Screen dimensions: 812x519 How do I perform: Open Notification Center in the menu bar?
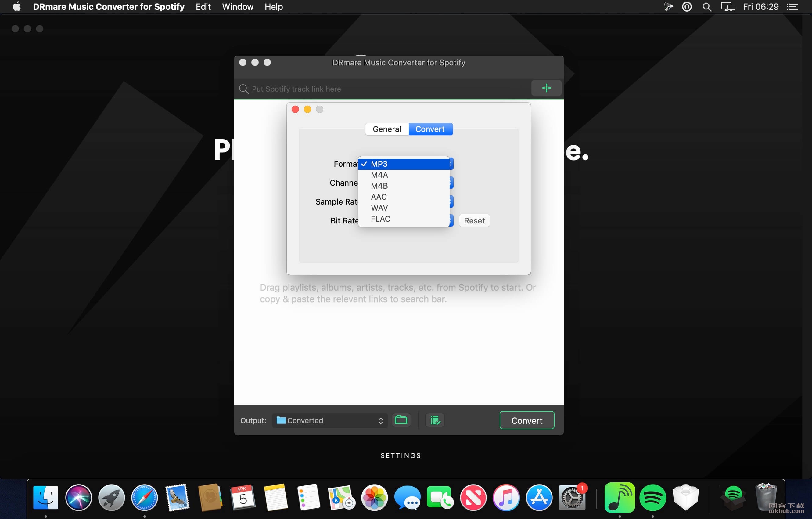(792, 7)
